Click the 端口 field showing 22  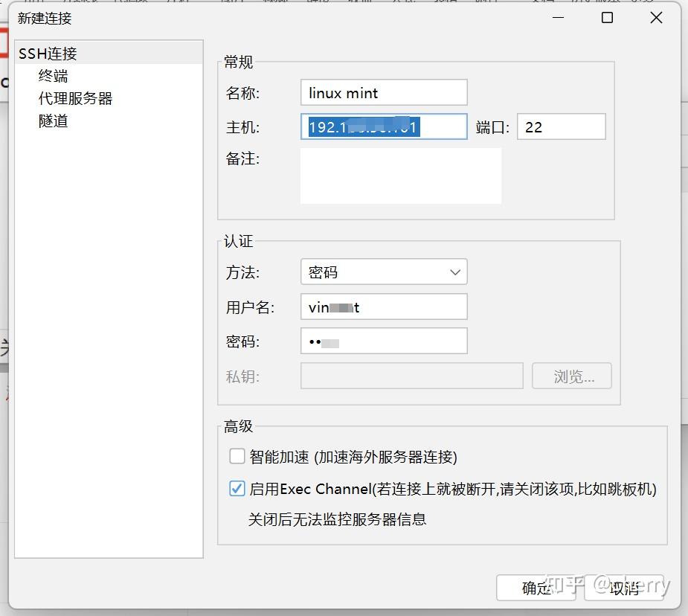(561, 126)
